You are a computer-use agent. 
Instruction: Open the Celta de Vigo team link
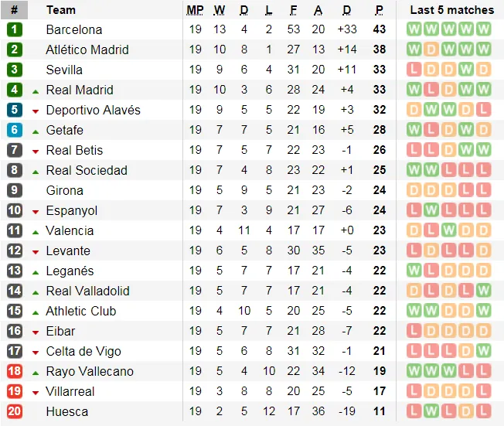pos(83,351)
